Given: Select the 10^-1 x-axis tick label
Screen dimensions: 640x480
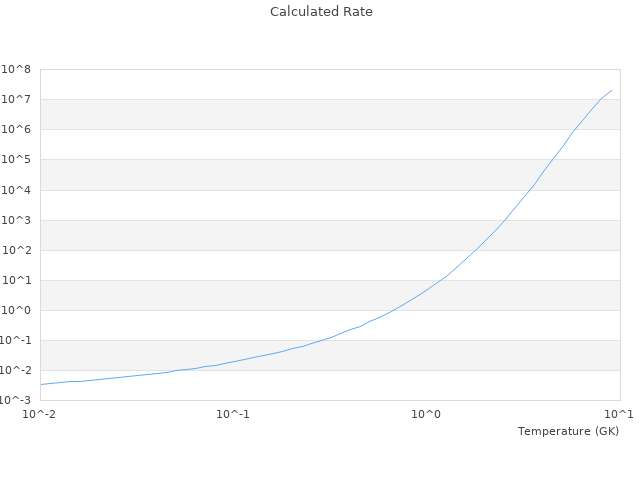Looking at the screenshot, I should tap(233, 414).
